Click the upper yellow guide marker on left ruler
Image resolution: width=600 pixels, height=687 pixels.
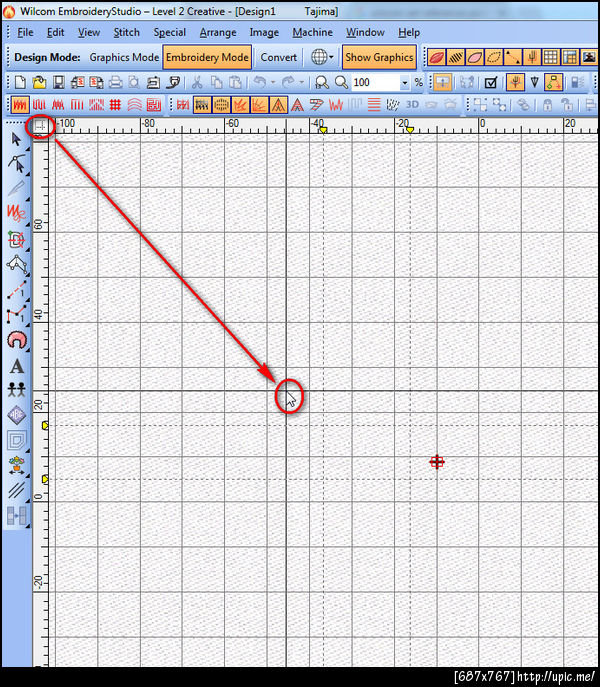click(x=45, y=425)
